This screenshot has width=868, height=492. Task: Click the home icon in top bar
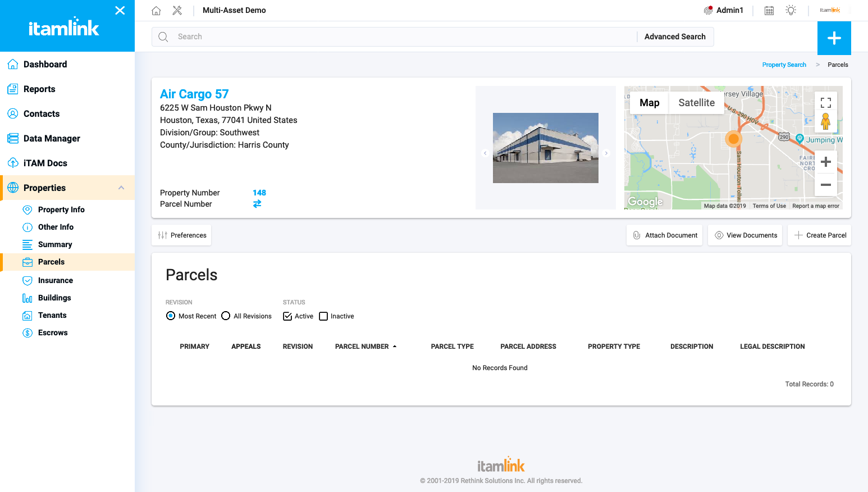pyautogui.click(x=156, y=11)
